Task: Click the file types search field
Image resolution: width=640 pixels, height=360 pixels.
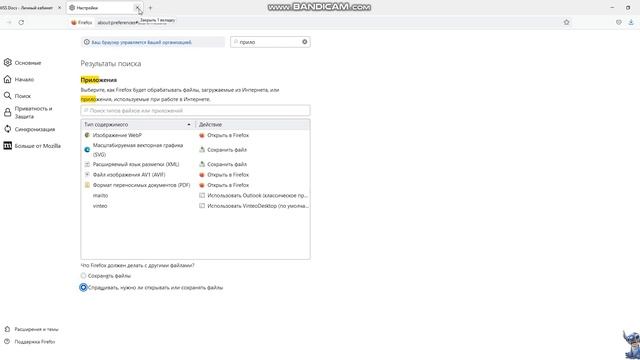Action: coord(195,111)
